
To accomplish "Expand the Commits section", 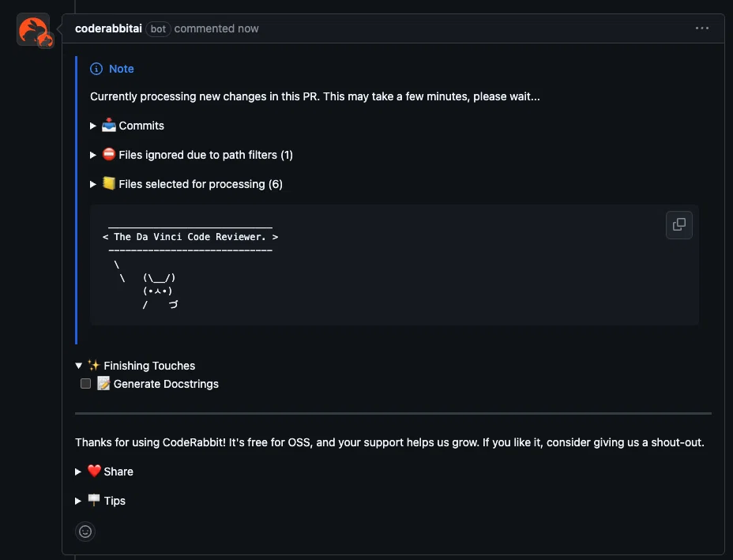I will point(128,126).
